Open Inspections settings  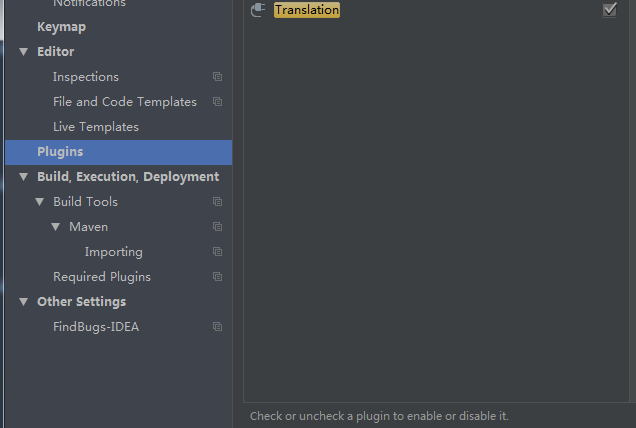click(86, 77)
